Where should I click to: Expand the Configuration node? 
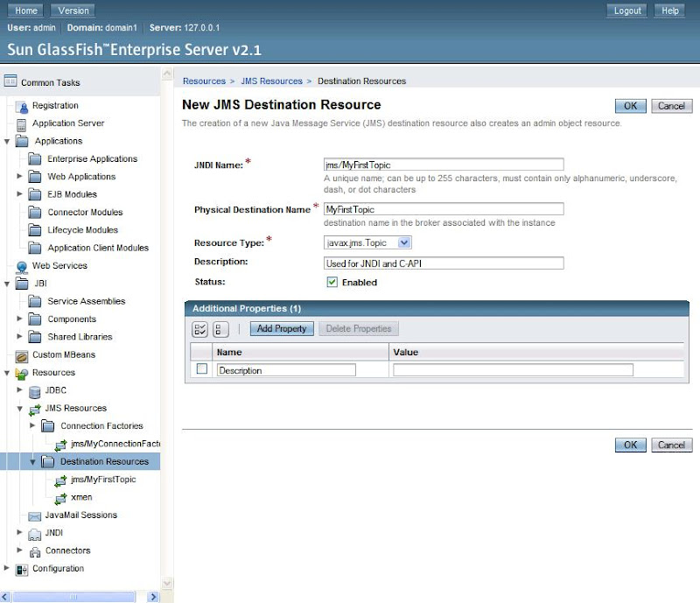tap(6, 568)
